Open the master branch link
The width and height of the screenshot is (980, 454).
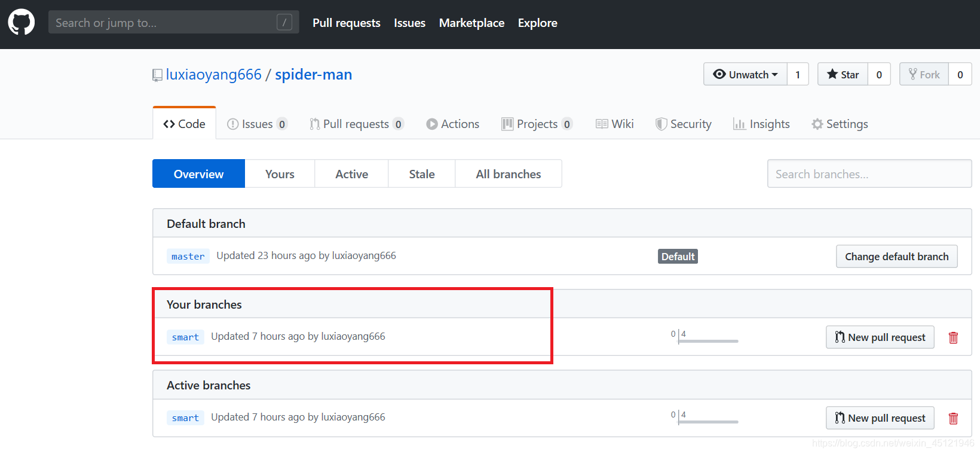pos(188,256)
